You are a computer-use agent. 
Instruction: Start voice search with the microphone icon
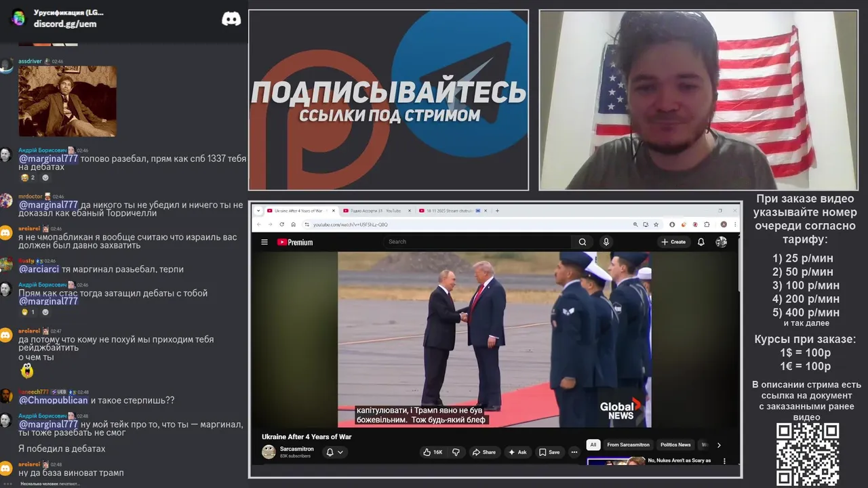606,242
